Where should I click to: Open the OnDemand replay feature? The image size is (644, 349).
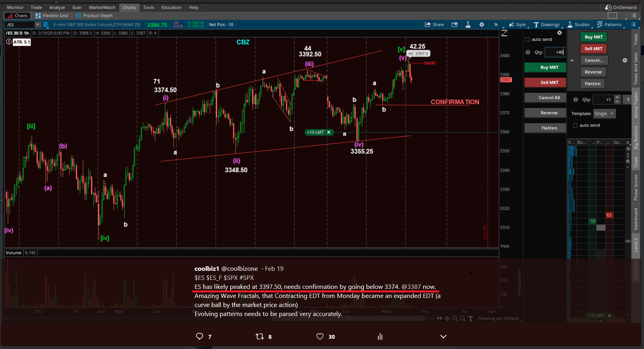click(x=620, y=7)
